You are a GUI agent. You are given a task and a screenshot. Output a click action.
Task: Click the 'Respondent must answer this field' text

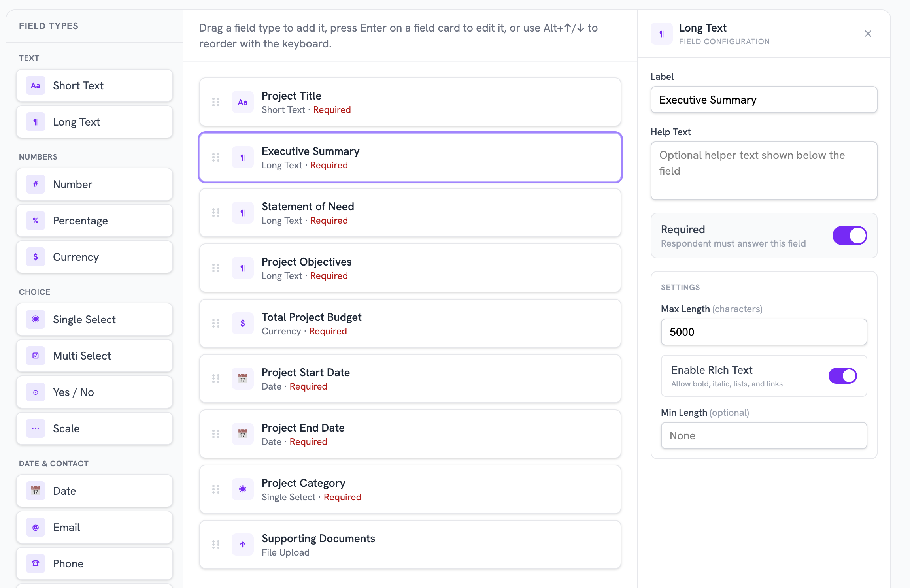(733, 244)
